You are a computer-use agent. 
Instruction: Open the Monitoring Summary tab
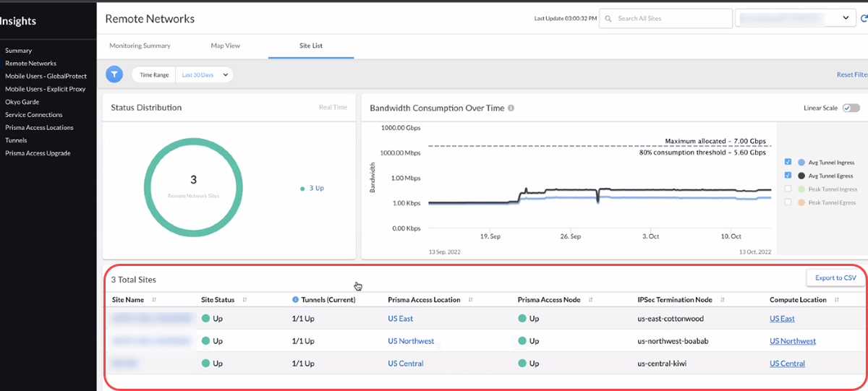pos(140,46)
